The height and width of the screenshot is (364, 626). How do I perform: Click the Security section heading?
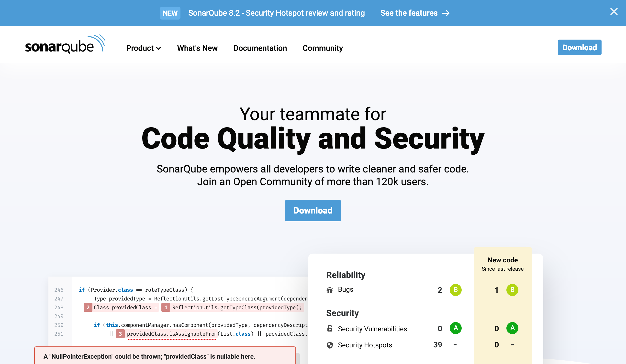coord(342,313)
